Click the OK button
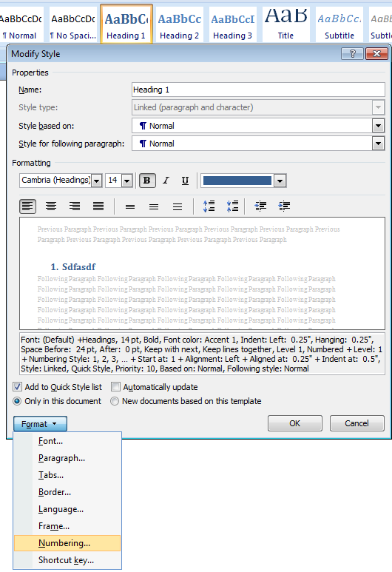The height and width of the screenshot is (572, 392). [295, 423]
